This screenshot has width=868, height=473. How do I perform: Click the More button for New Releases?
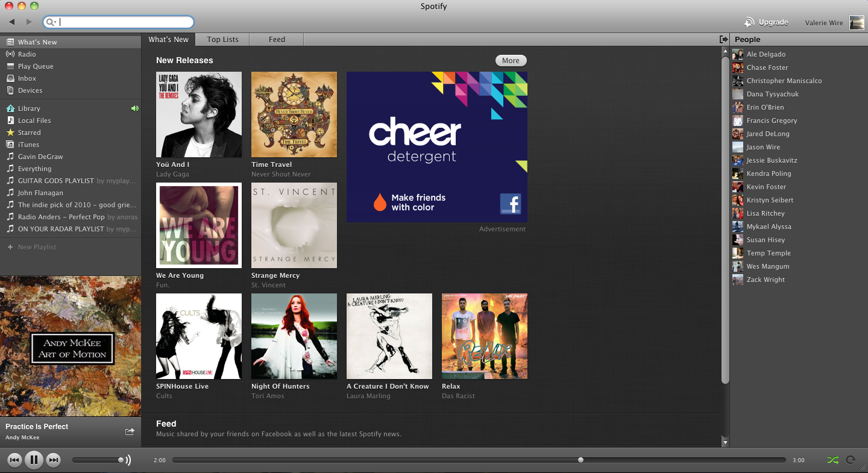coord(511,60)
